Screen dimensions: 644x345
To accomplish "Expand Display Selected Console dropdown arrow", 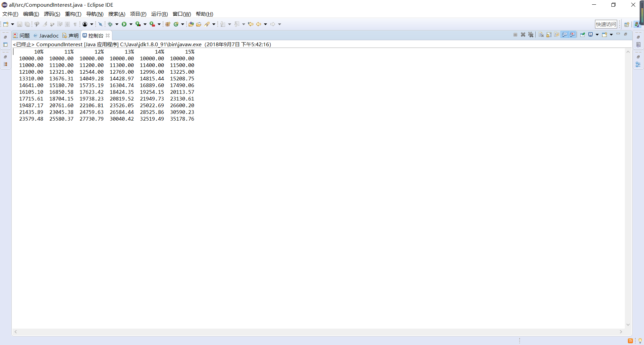I will 597,34.
